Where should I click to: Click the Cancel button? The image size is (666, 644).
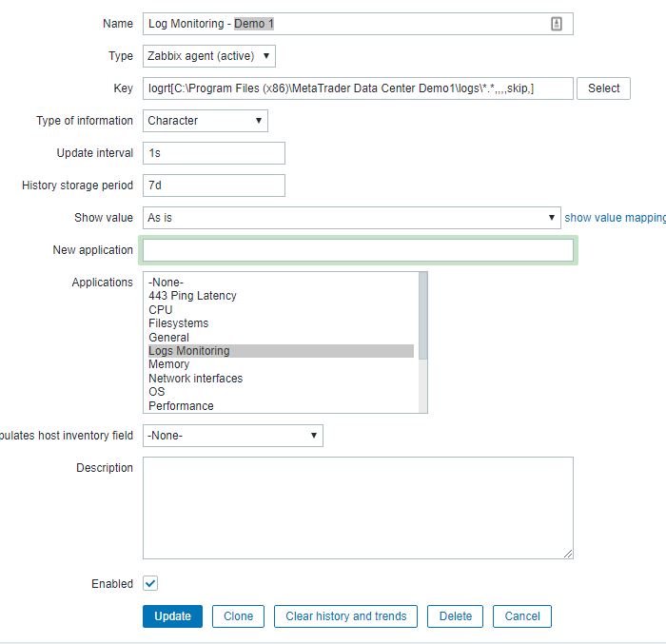tap(522, 616)
